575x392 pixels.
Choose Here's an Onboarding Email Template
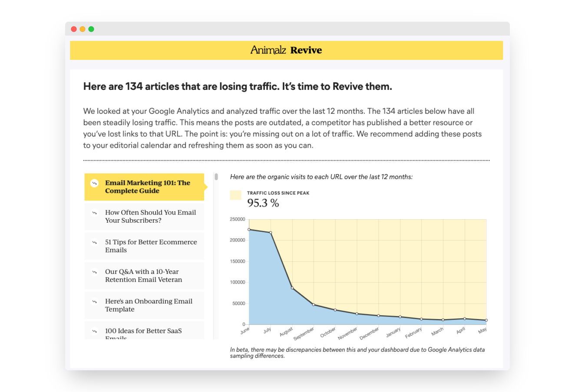(144, 305)
